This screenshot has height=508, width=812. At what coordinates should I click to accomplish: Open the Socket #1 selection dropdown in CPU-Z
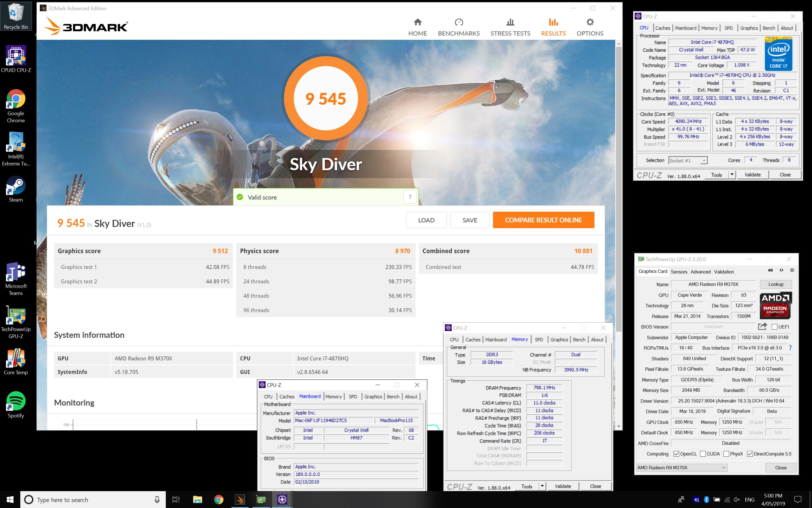click(x=688, y=161)
